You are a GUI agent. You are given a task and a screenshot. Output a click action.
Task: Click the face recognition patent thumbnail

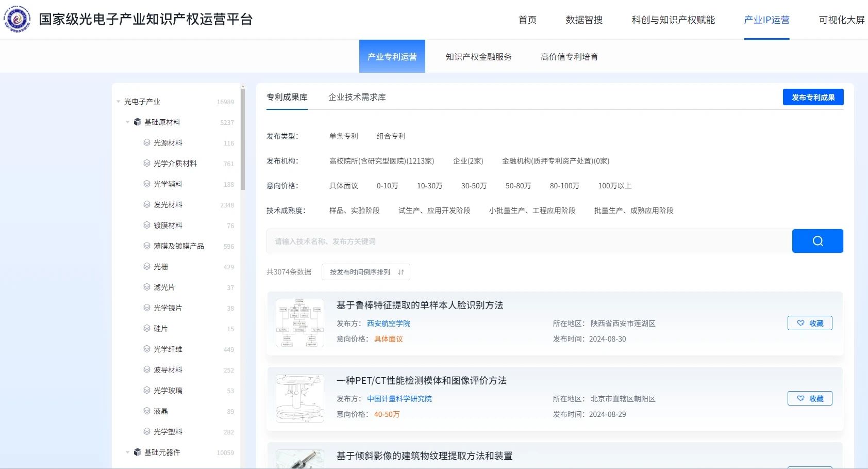[300, 323]
